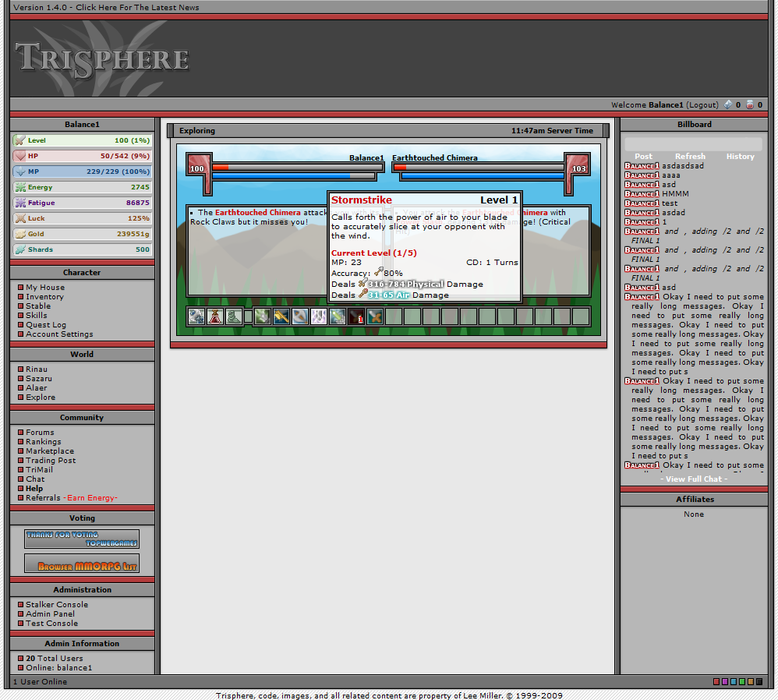Travel to Rinau
The width and height of the screenshot is (778, 700).
[x=37, y=369]
